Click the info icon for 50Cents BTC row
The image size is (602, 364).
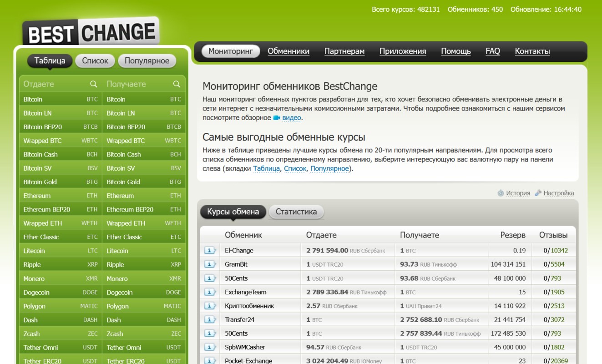(x=210, y=334)
